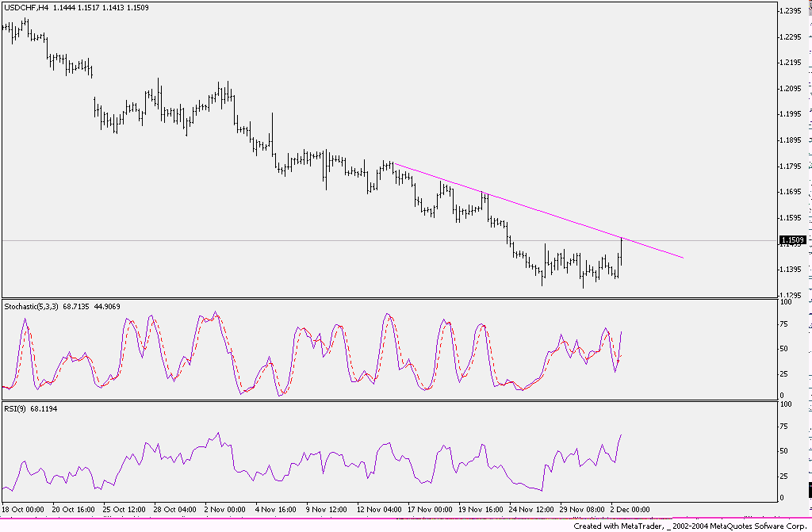Click the 1.1295 price axis label
The height and width of the screenshot is (532, 812).
pyautogui.click(x=791, y=295)
